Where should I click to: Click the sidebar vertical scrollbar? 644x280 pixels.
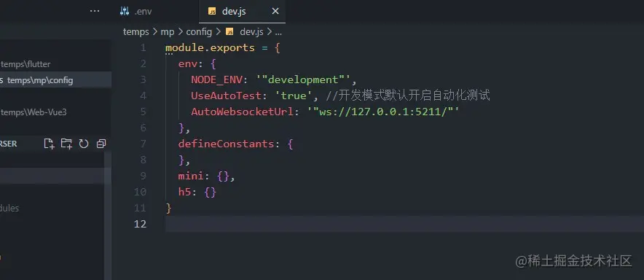point(108,216)
